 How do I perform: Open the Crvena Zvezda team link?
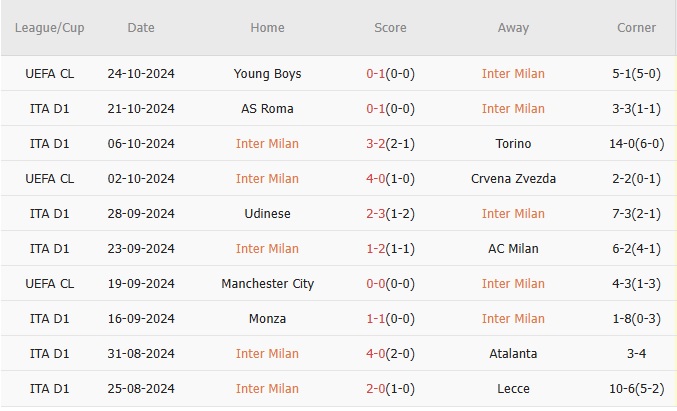click(513, 179)
